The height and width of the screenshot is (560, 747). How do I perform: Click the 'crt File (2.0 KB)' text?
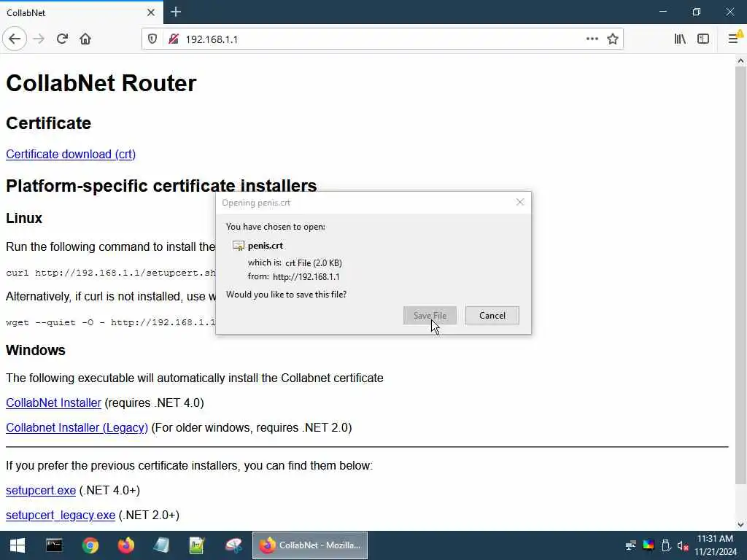coord(314,262)
